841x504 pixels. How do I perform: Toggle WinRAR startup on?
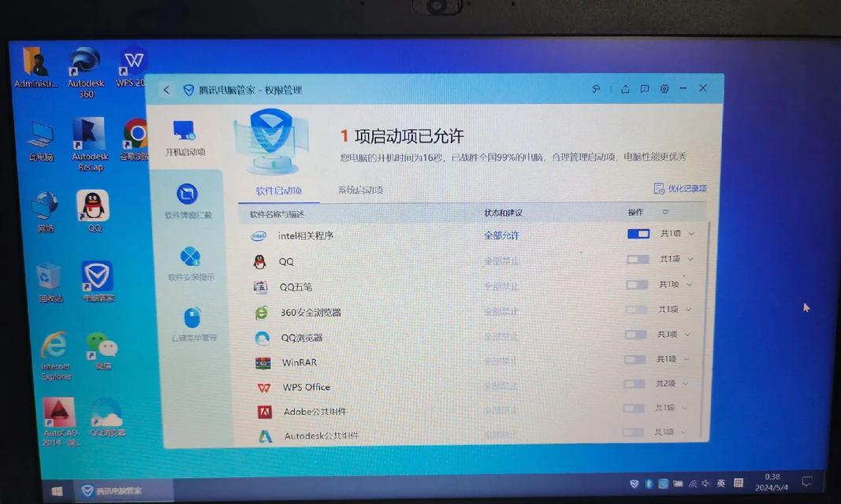click(x=635, y=359)
